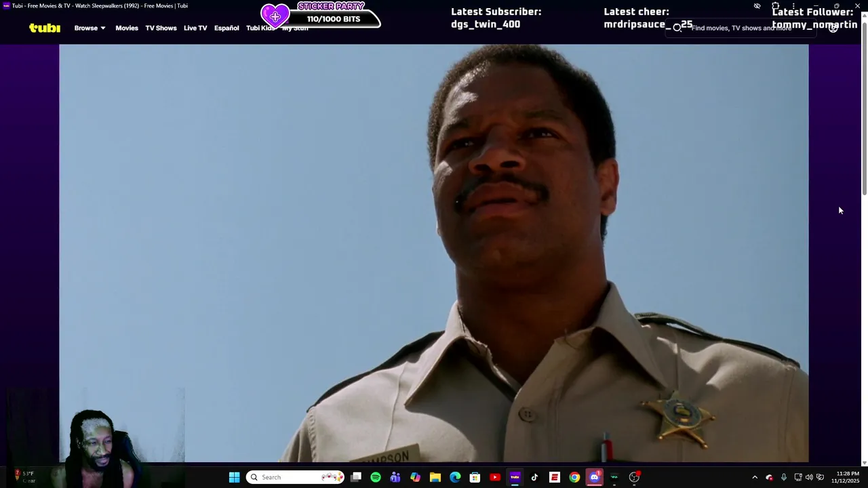Open Microsoft Store from the taskbar
This screenshot has height=488, width=868.
pos(475,477)
